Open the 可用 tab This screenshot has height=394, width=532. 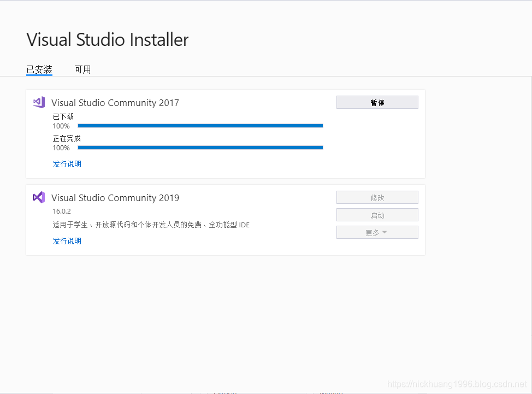(x=83, y=69)
